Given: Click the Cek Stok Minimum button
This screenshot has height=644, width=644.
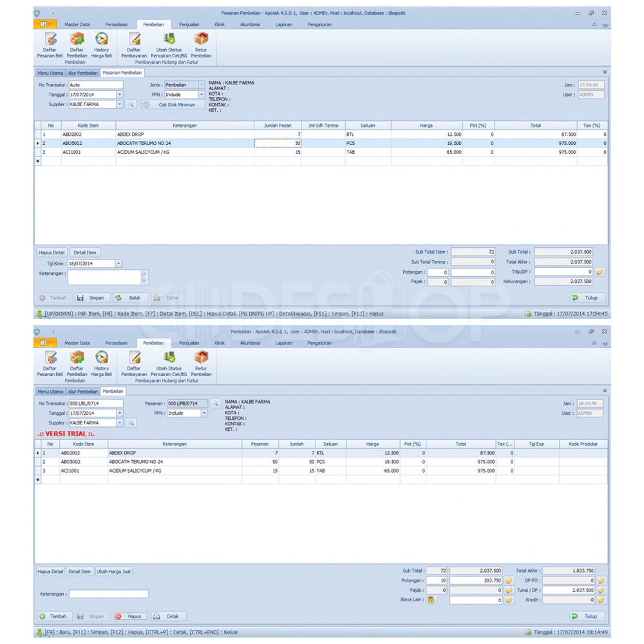Looking at the screenshot, I should (173, 104).
